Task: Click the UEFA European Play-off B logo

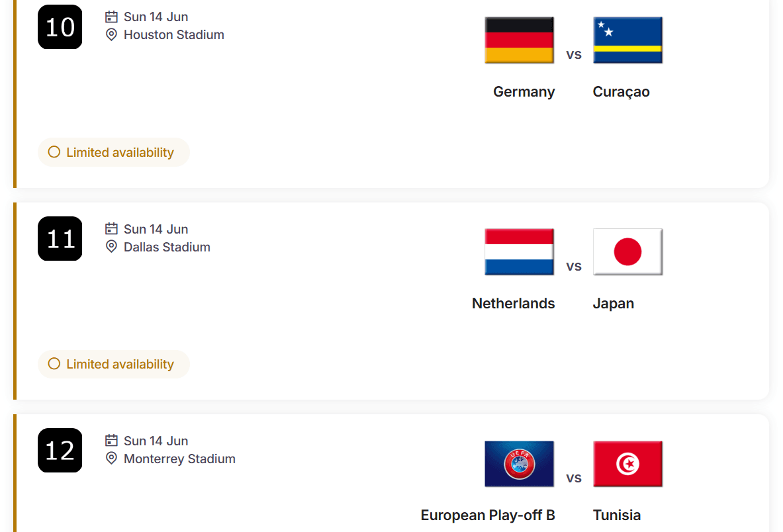Action: (x=519, y=464)
